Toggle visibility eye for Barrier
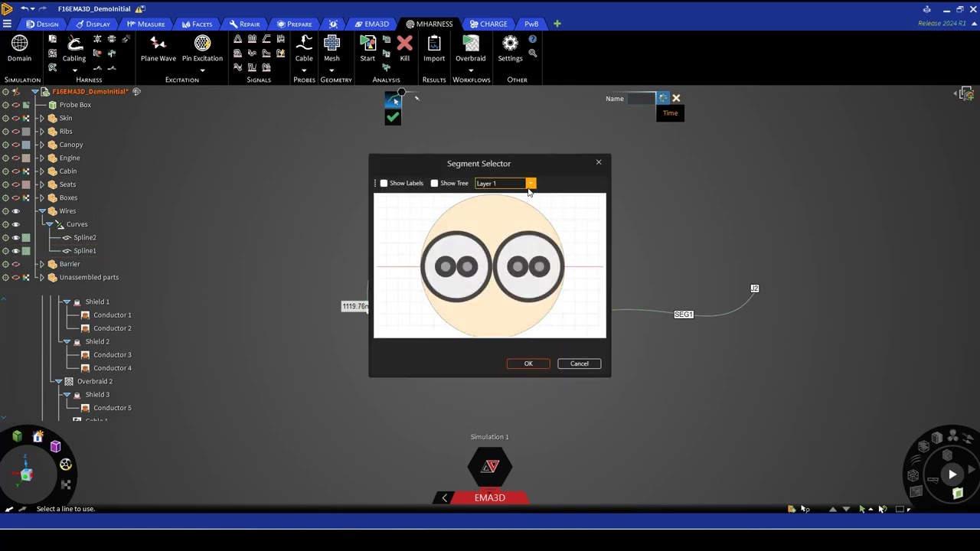 (x=15, y=264)
